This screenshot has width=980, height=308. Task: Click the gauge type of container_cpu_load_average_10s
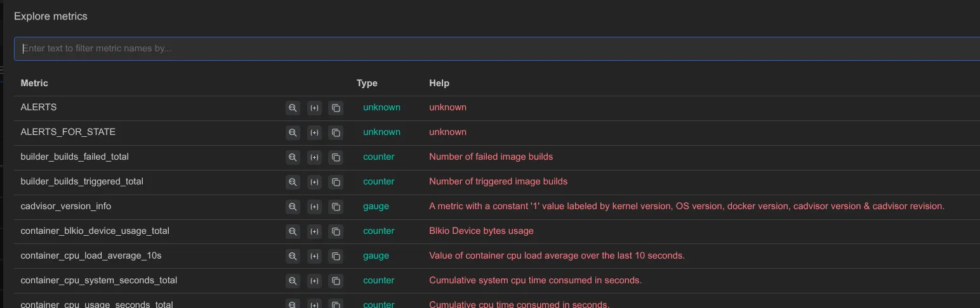(376, 255)
